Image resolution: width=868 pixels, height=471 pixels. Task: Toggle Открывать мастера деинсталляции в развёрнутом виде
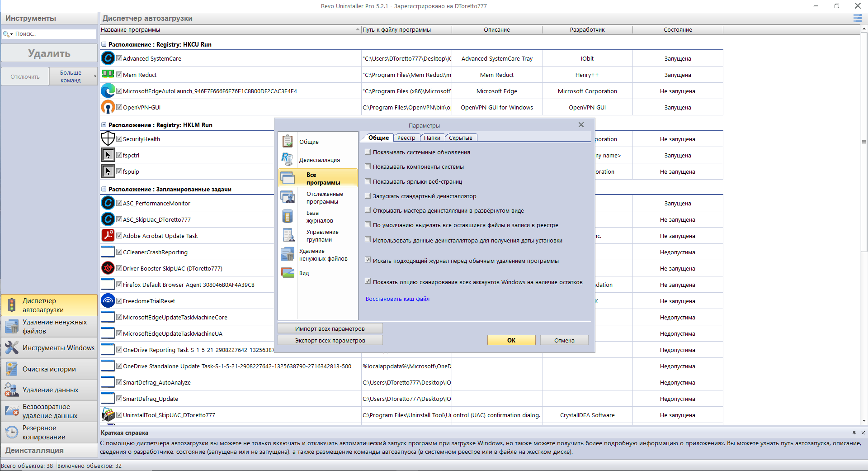tap(368, 210)
